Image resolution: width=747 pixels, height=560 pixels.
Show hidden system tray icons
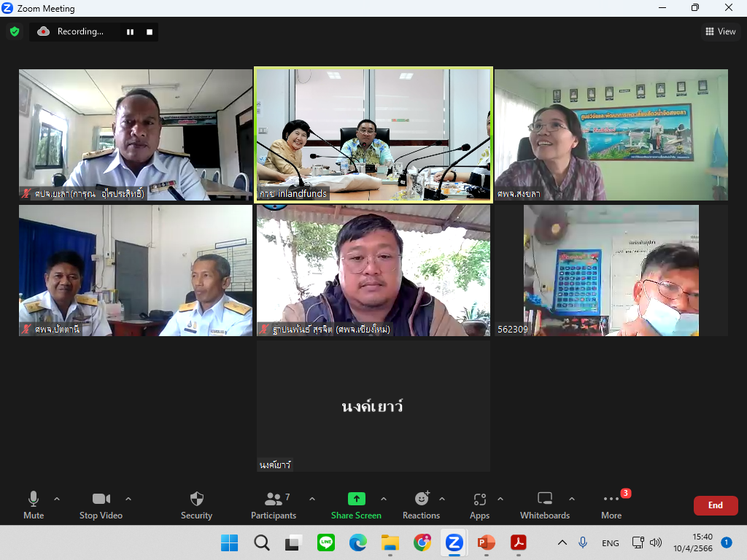click(562, 542)
